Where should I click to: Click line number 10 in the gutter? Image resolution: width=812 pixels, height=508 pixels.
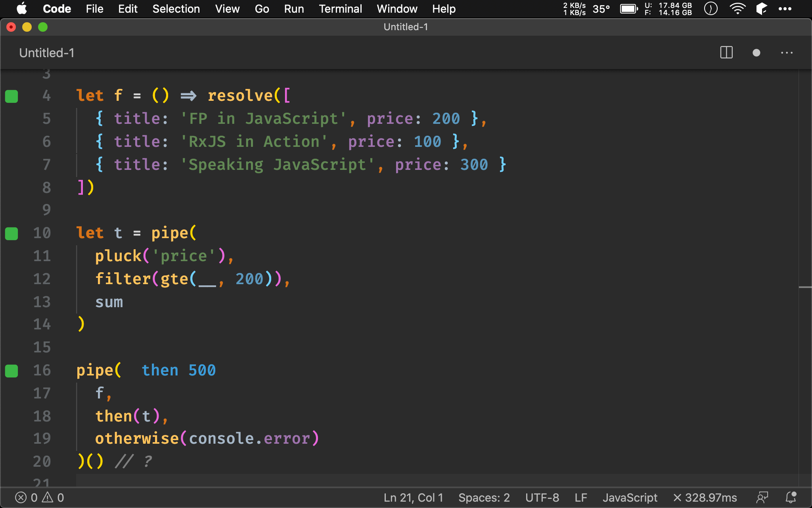(x=42, y=233)
